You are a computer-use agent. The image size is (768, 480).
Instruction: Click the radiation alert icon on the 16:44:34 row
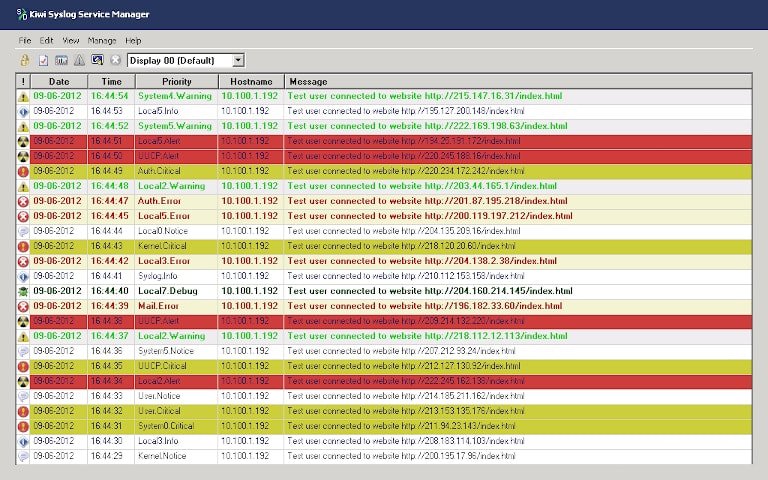click(x=23, y=382)
